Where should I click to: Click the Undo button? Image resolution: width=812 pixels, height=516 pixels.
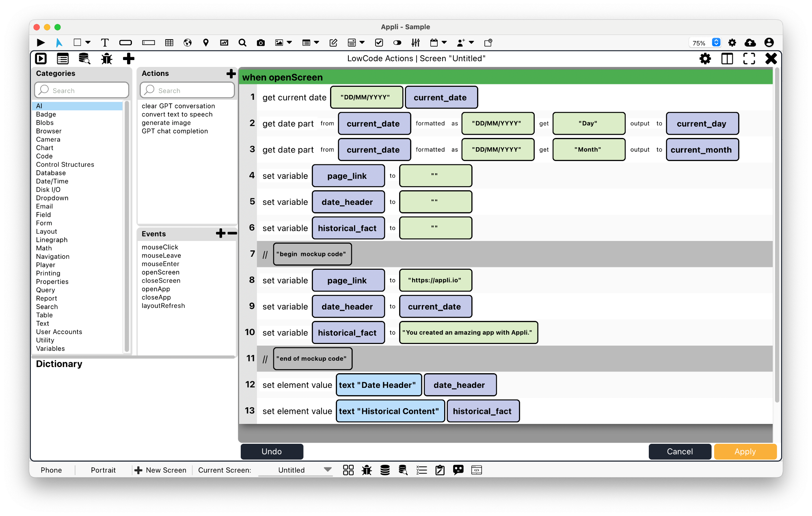[271, 451]
